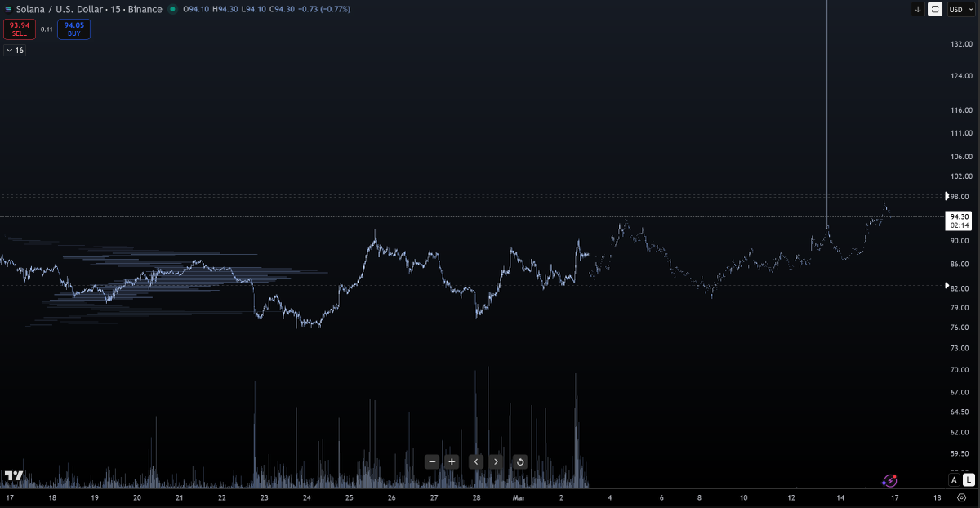Open chart settings hexagon gear icon

point(961,497)
